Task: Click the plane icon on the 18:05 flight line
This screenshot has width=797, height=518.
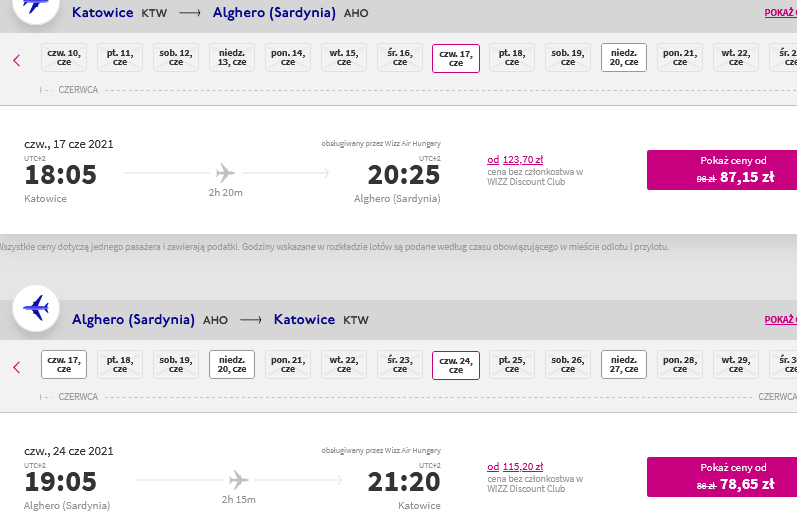Action: [225, 173]
